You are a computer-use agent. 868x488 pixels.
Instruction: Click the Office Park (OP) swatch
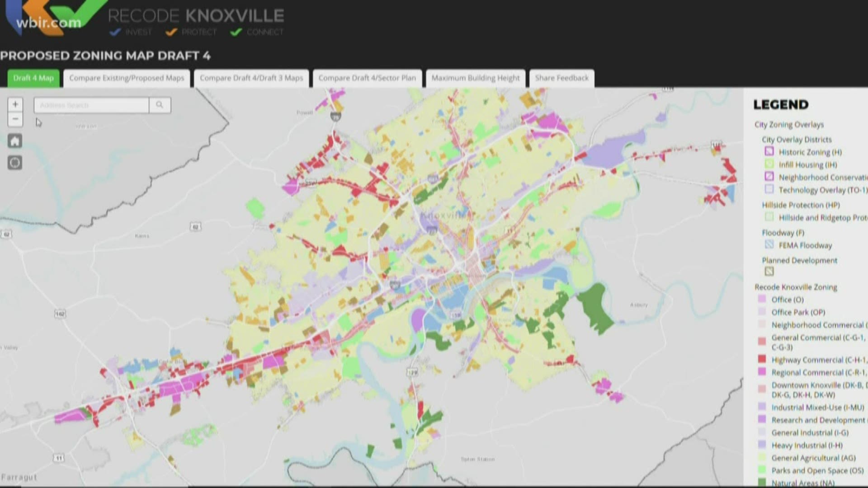[762, 312]
